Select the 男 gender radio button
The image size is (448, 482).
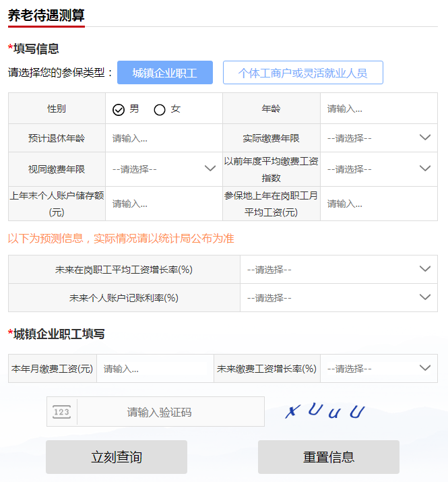point(119,109)
